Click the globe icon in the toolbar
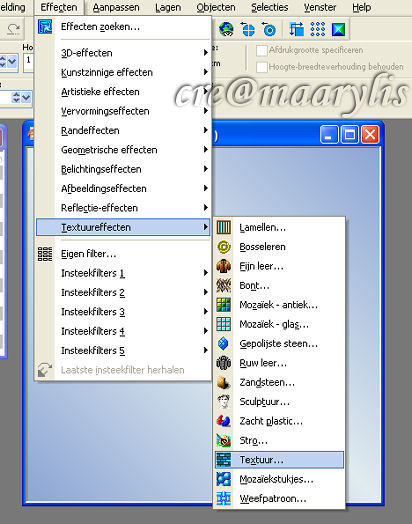The image size is (412, 524). (226, 29)
